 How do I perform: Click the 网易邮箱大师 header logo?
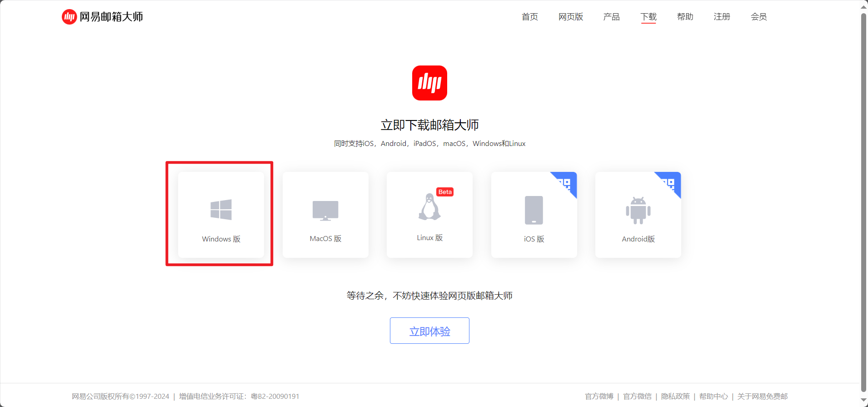coord(102,17)
